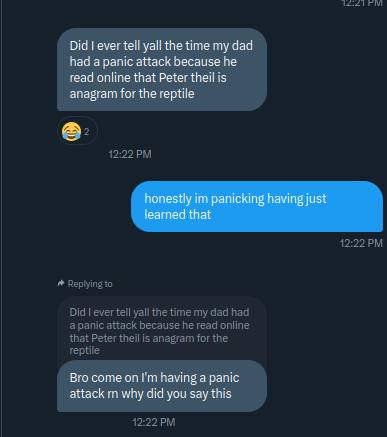Click the timestamp under the Bro come on message
This screenshot has height=437, width=387.
click(154, 422)
